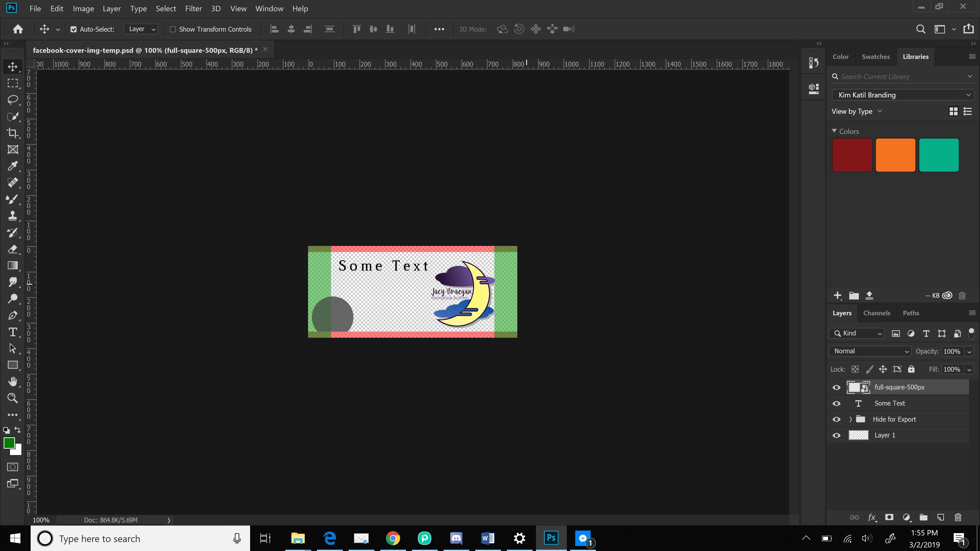This screenshot has height=551, width=980.
Task: Switch to the Channels tab
Action: pyautogui.click(x=877, y=313)
